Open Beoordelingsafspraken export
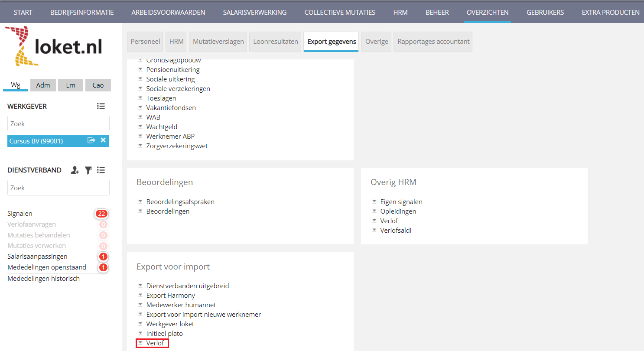 [x=180, y=202]
